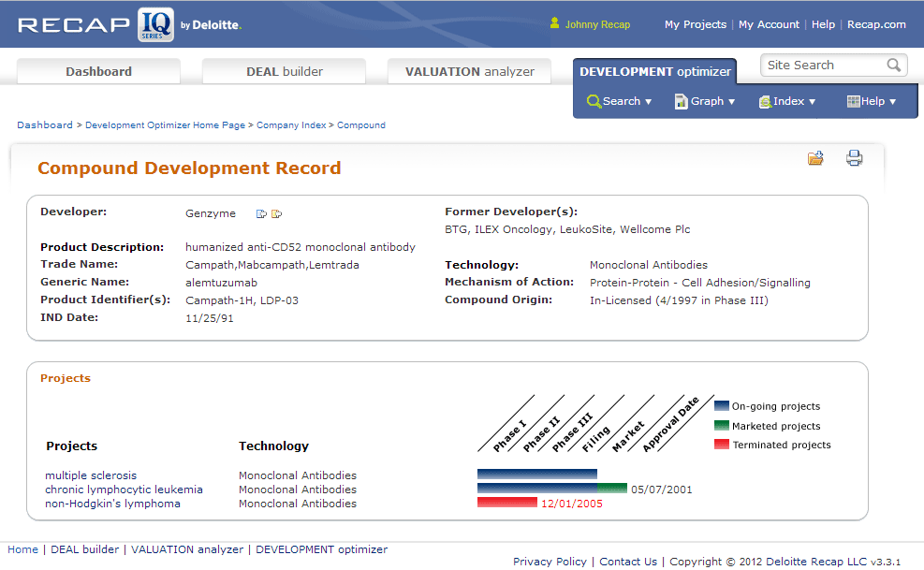Click the Johnny Recap user icon
The height and width of the screenshot is (570, 924).
tap(555, 24)
